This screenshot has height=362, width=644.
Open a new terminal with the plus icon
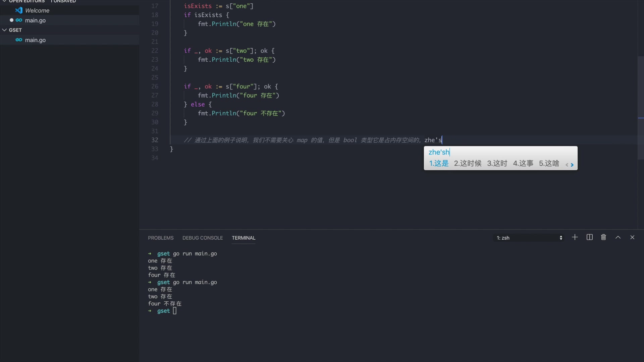(x=575, y=237)
